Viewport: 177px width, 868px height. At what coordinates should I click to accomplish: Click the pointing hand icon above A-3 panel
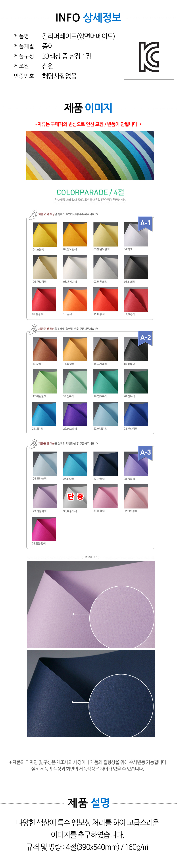(x=33, y=444)
